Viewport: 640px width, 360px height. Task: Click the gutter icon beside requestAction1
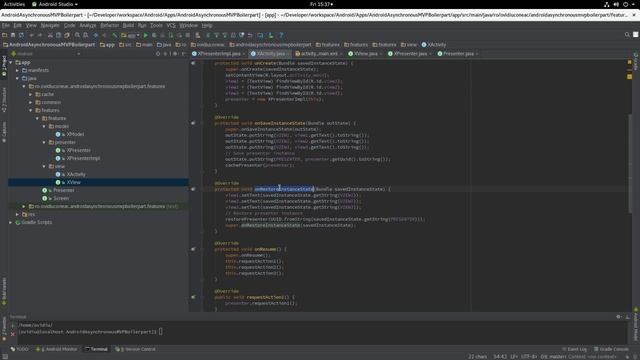point(193,297)
